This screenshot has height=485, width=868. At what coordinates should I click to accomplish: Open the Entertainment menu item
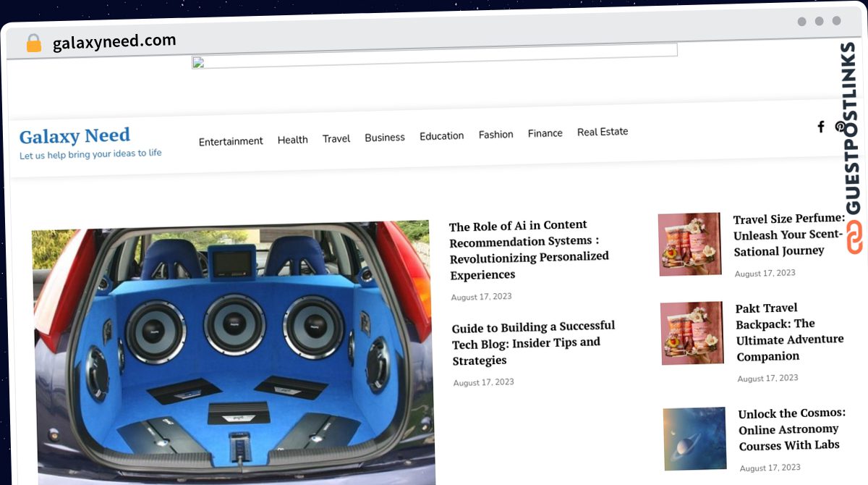pos(231,141)
